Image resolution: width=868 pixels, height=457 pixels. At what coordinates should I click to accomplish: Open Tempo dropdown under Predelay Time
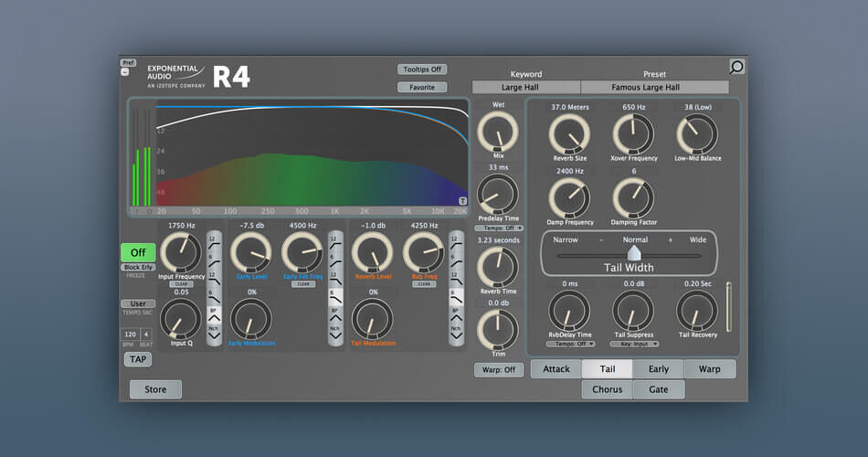(498, 228)
